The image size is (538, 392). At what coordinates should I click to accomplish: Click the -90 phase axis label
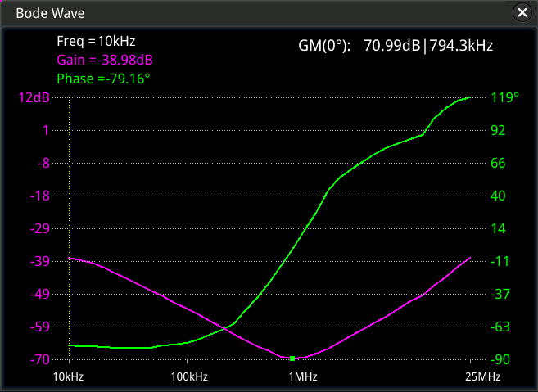pyautogui.click(x=500, y=359)
